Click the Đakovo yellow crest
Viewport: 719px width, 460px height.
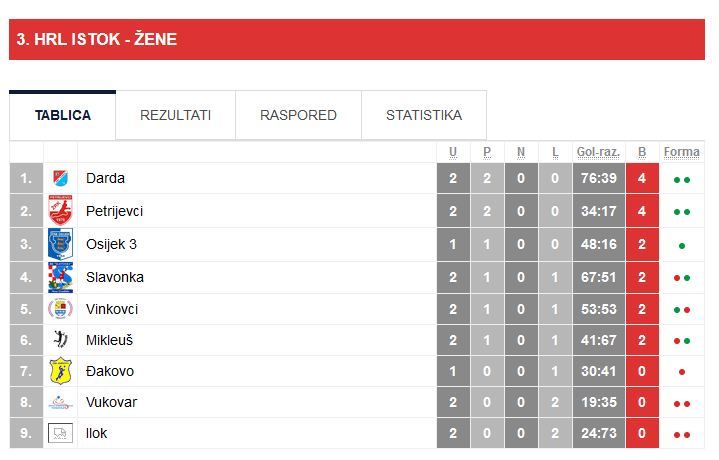60,371
